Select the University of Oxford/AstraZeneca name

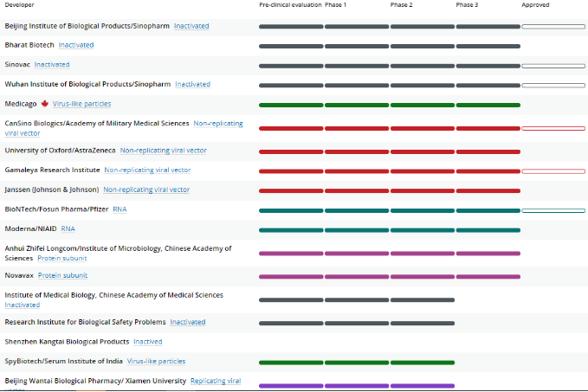[60, 151]
